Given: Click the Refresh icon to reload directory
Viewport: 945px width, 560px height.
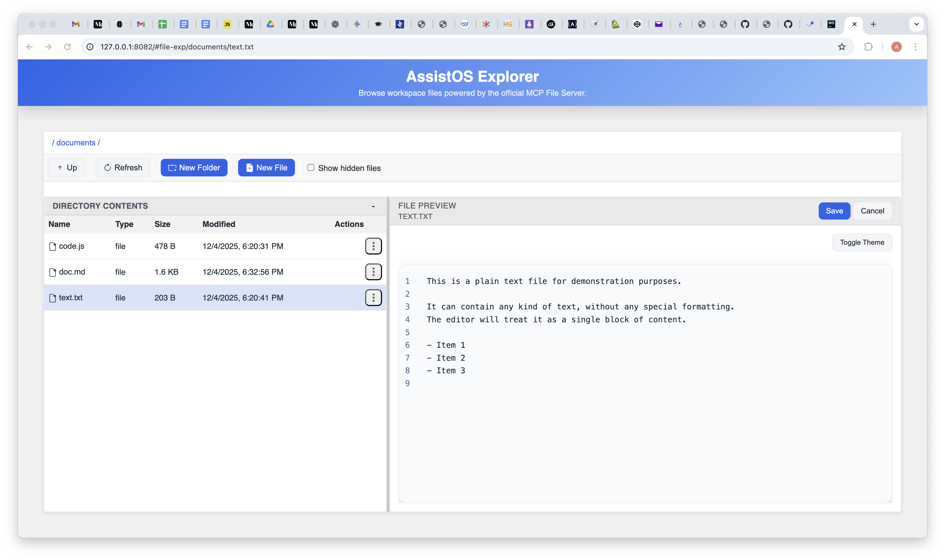Looking at the screenshot, I should point(107,167).
